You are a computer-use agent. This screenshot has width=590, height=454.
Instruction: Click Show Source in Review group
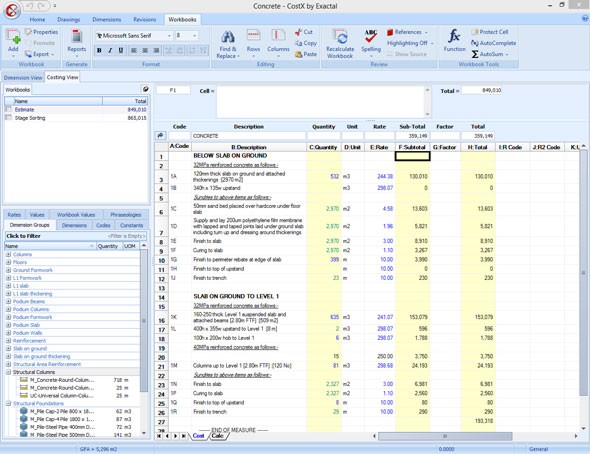tap(407, 54)
